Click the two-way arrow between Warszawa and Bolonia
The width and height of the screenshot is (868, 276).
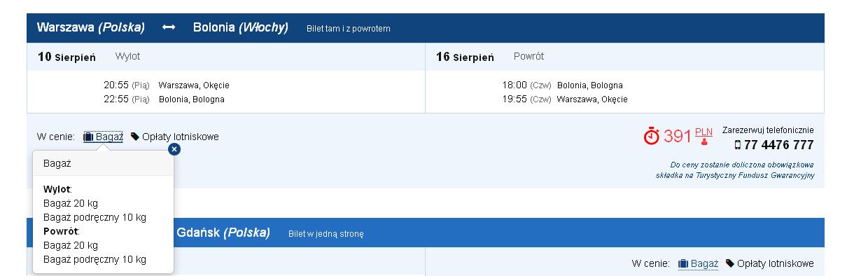coord(169,28)
